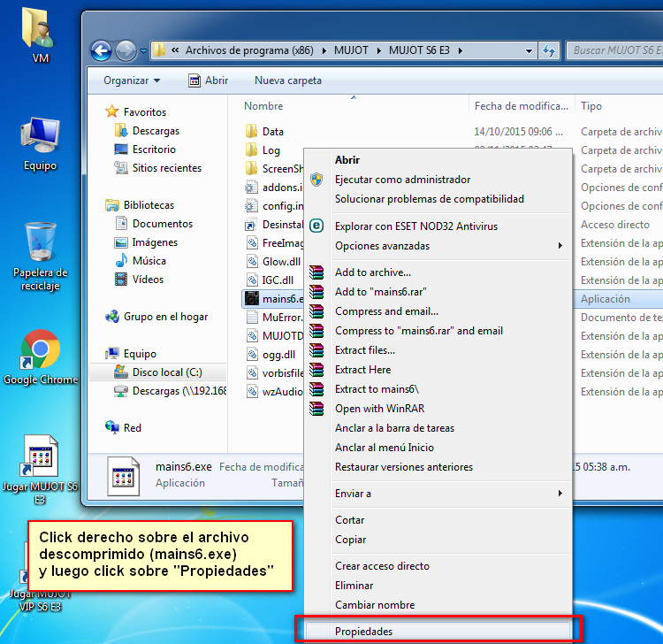The width and height of the screenshot is (663, 644).
Task: Open the address bar history dropdown
Action: tap(529, 50)
